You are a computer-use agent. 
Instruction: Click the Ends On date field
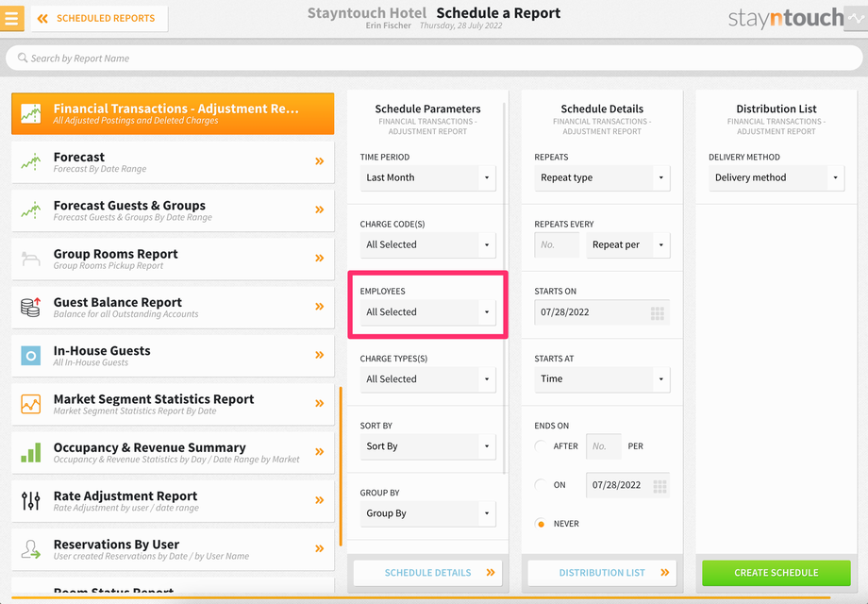pyautogui.click(x=628, y=485)
